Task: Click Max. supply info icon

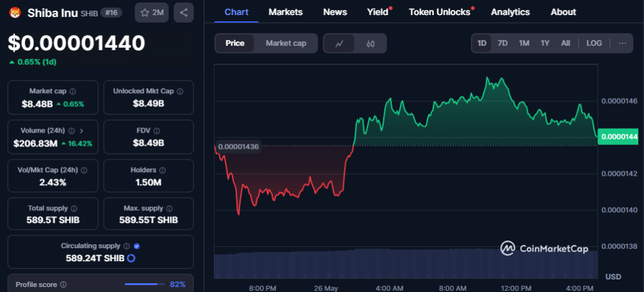Action: pyautogui.click(x=169, y=208)
